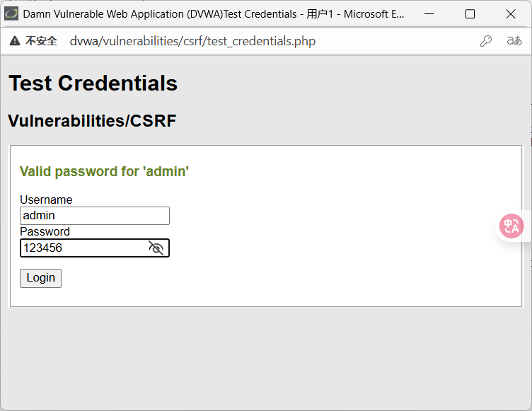532x411 pixels.
Task: Open the translate page icon in address bar
Action: 514,41
